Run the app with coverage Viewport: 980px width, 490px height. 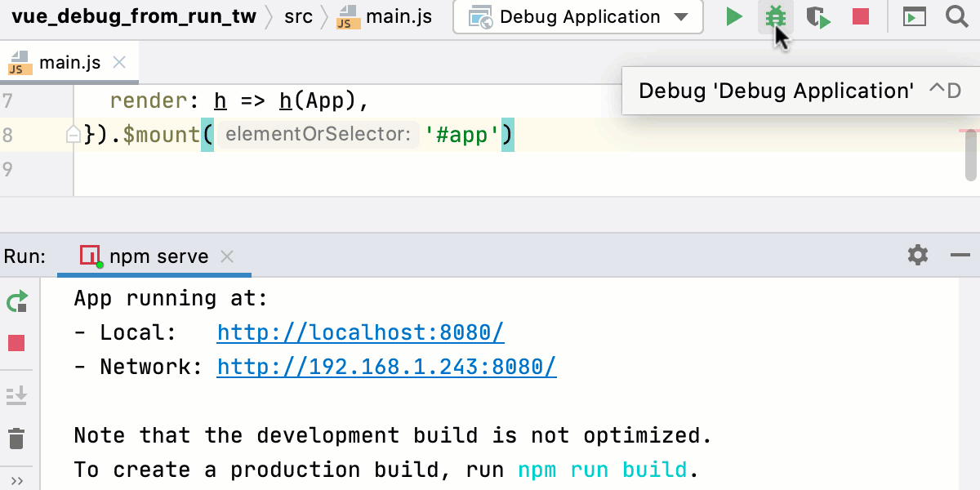(817, 16)
